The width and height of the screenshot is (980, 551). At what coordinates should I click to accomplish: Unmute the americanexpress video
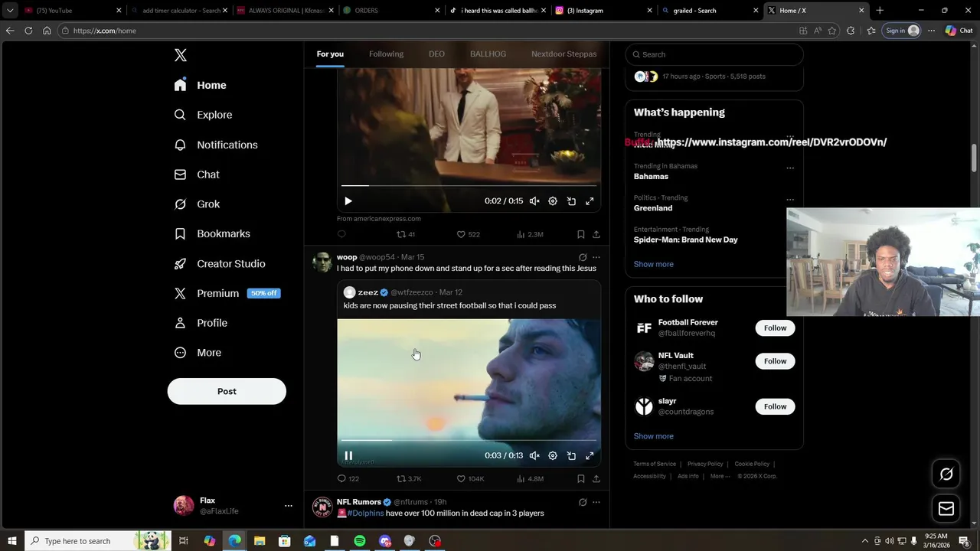tap(534, 201)
